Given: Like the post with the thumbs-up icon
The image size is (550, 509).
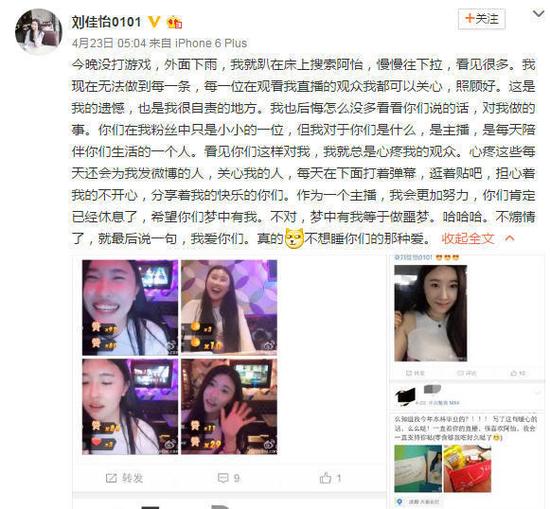Looking at the screenshot, I should pos(325,478).
